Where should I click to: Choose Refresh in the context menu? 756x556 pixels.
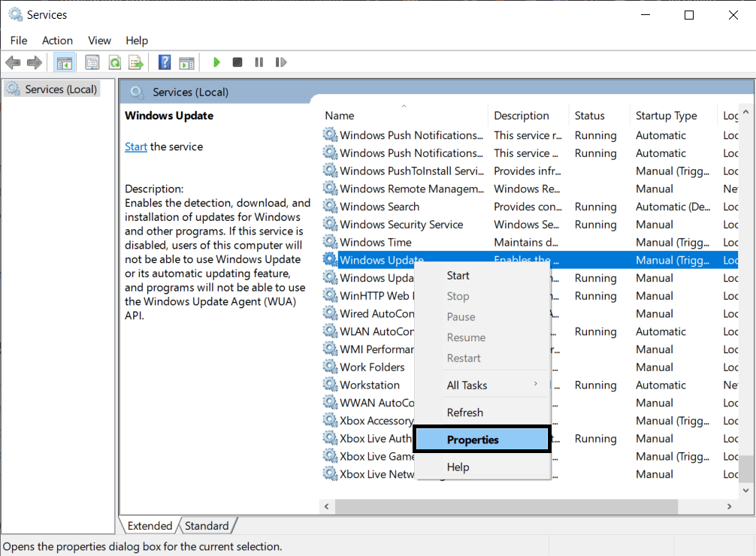coord(482,412)
